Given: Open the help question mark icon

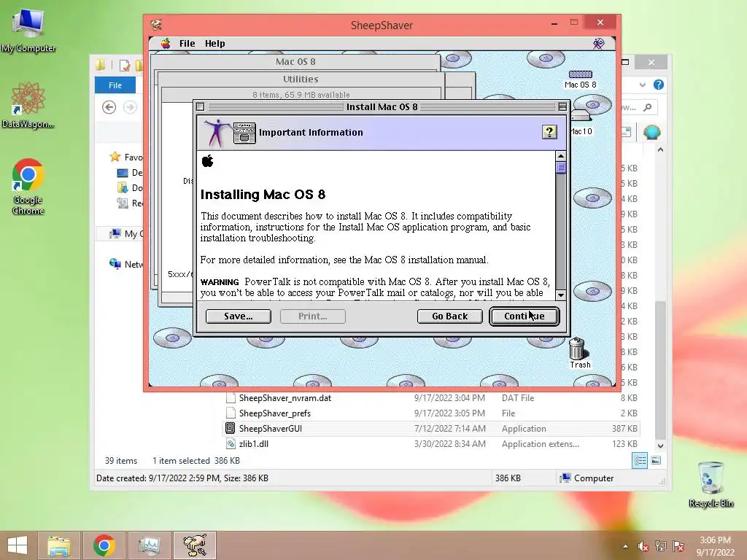Looking at the screenshot, I should click(549, 132).
